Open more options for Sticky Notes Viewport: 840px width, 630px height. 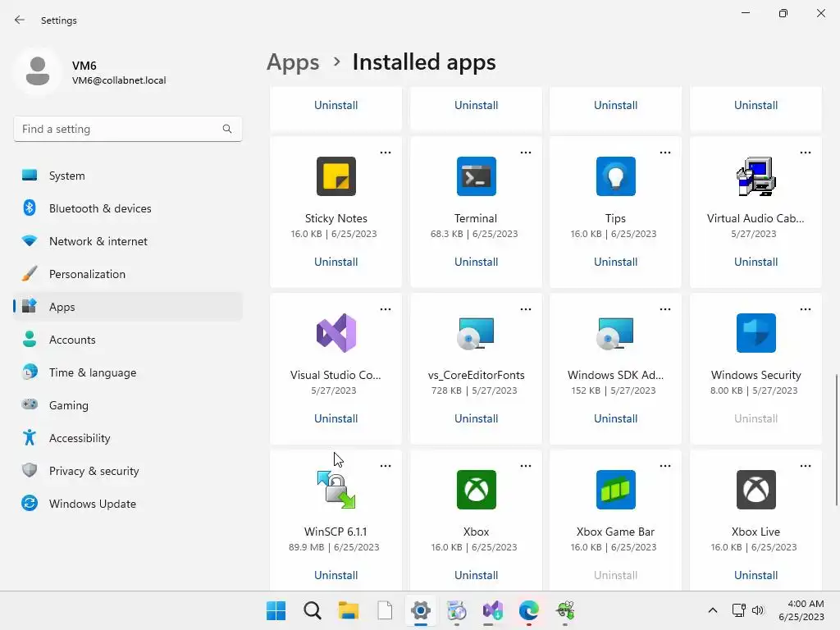(x=386, y=153)
